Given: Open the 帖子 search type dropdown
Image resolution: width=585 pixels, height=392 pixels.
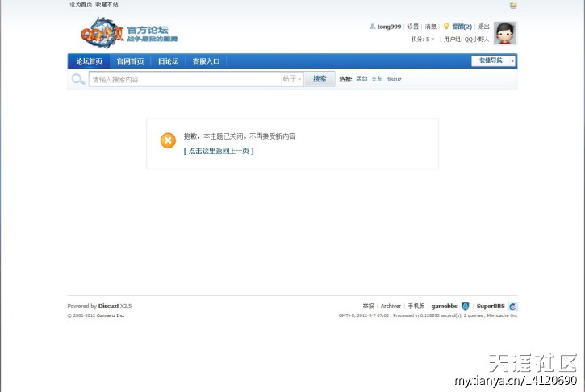Looking at the screenshot, I should click(292, 79).
